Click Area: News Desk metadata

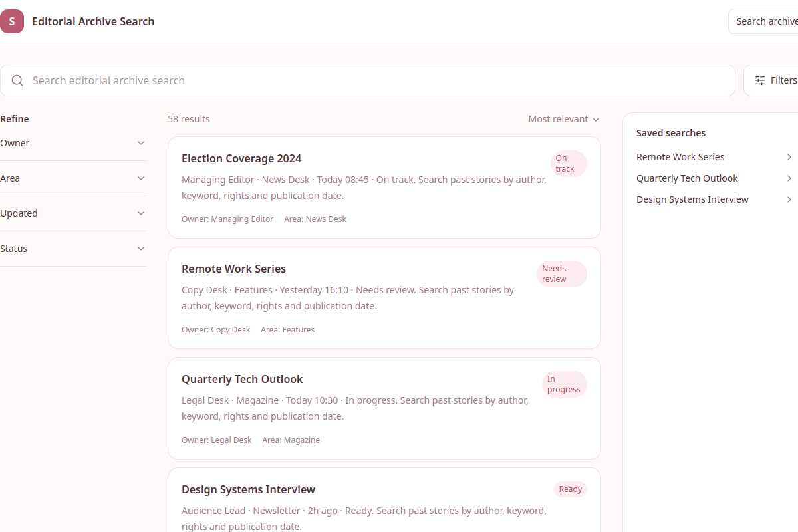[x=315, y=219]
